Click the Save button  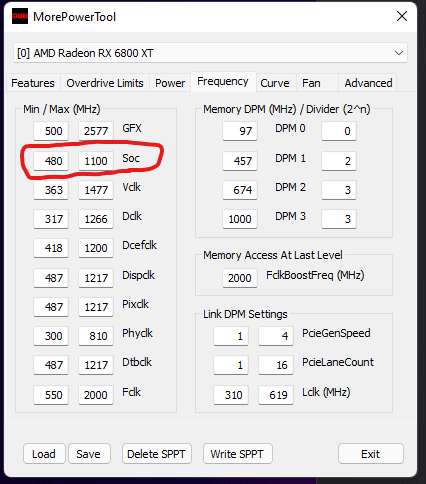coord(89,454)
